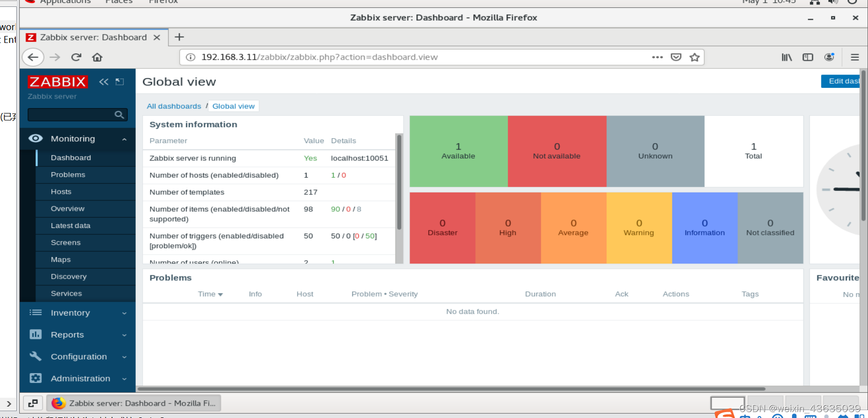The image size is (868, 418).
Task: Click Global view breadcrumb link
Action: pyautogui.click(x=233, y=106)
